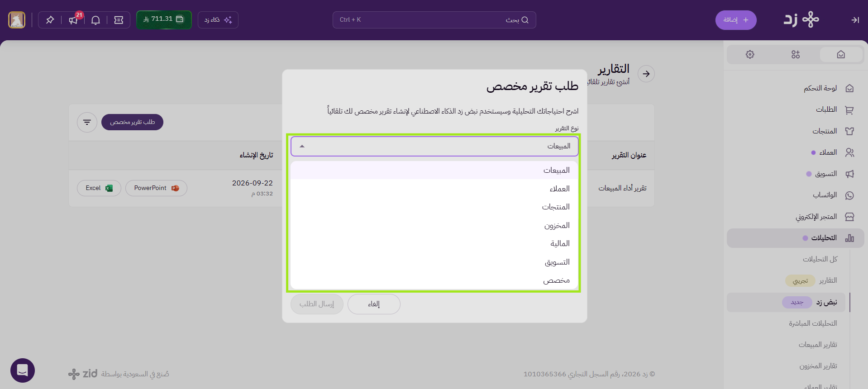Collapse the sidebar with the arrow icon
Viewport: 868px width, 389px height.
[855, 20]
